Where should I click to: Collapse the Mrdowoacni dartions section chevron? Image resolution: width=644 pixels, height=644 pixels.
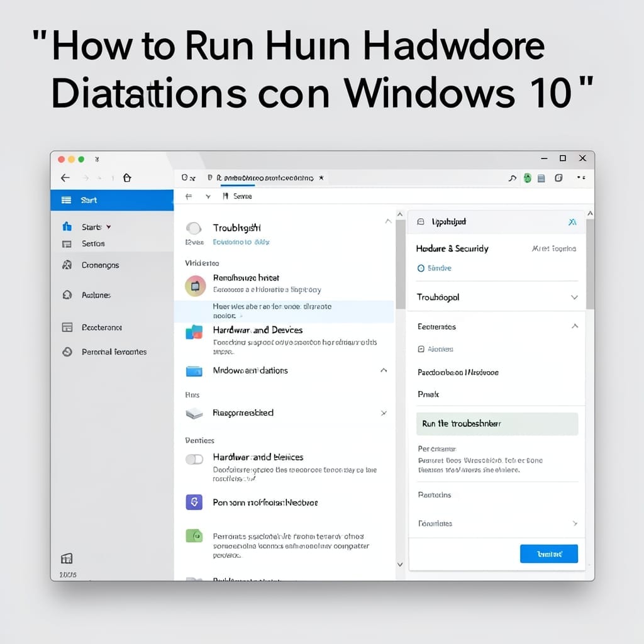tap(384, 370)
